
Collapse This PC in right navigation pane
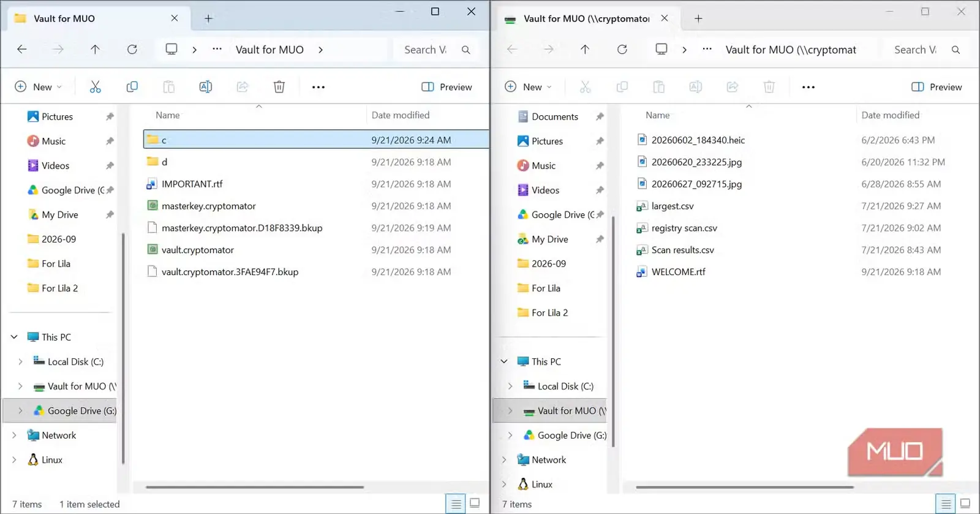504,362
